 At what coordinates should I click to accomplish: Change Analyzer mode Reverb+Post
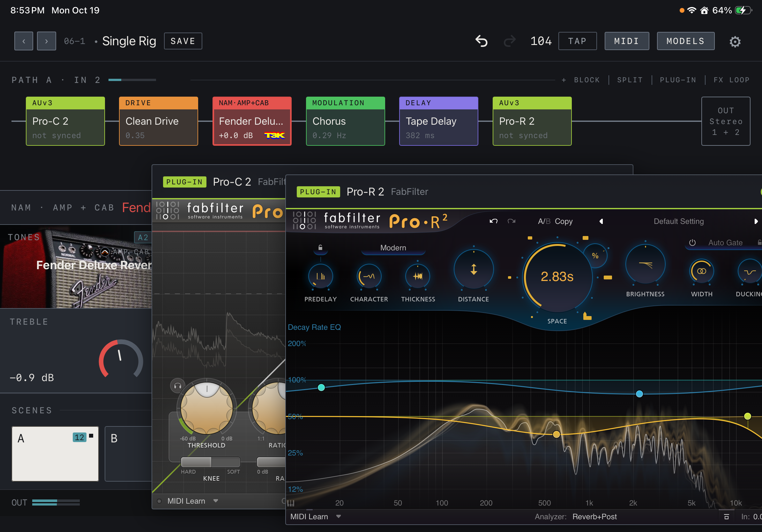pyautogui.click(x=594, y=517)
